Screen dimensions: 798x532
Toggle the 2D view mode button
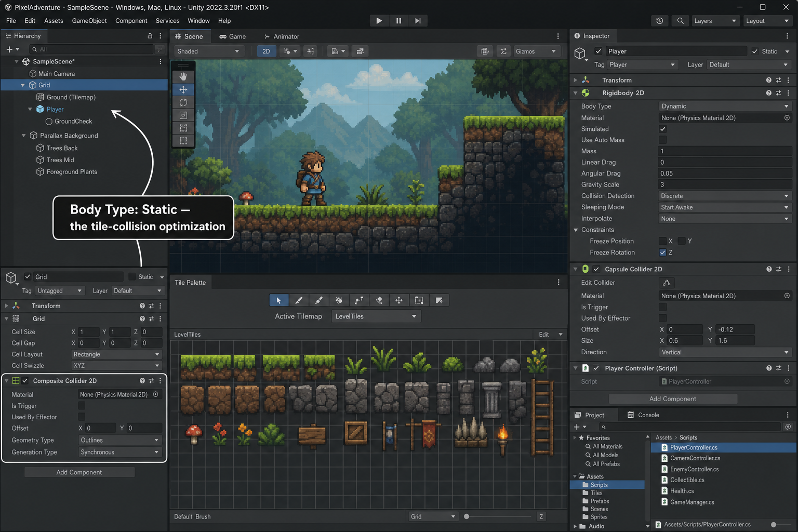[x=266, y=51]
